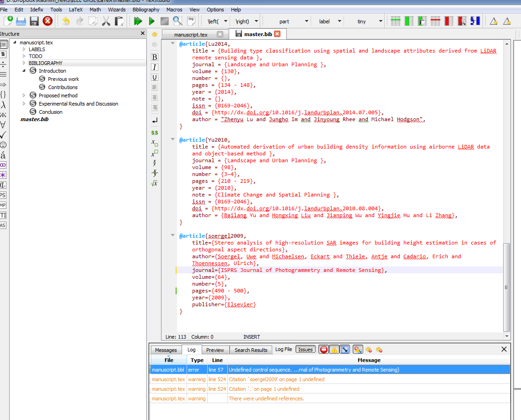Toggle the Log File view button
Viewport: 521px width, 420px height.
[284, 349]
